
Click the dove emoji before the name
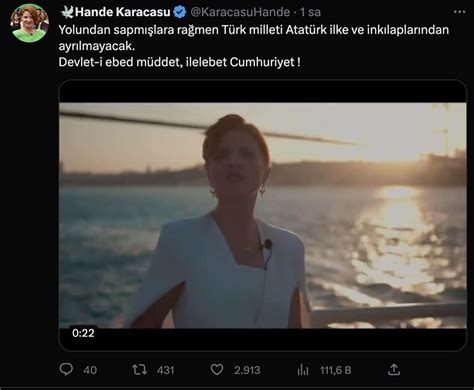[x=67, y=12]
